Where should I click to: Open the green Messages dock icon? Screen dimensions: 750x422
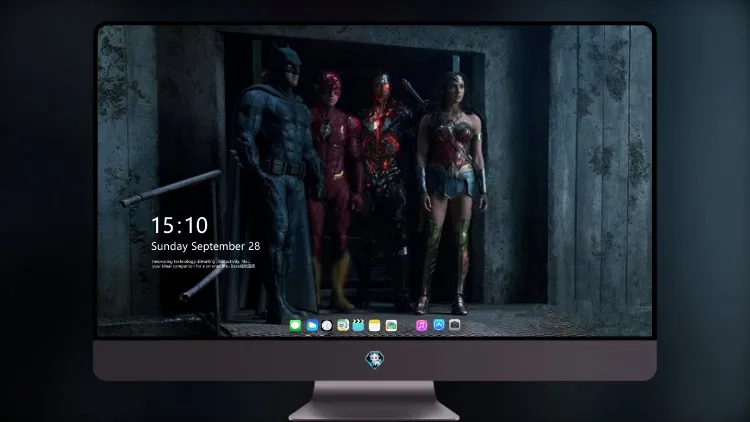click(295, 325)
